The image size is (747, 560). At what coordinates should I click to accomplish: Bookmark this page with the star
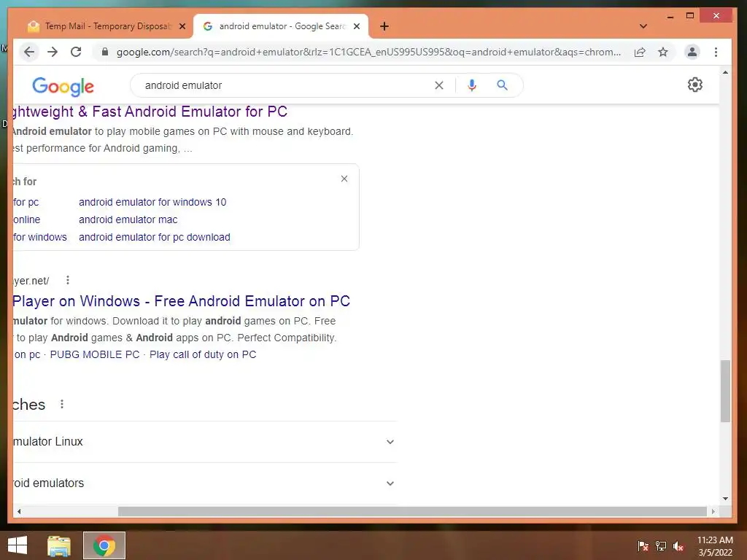click(x=662, y=52)
